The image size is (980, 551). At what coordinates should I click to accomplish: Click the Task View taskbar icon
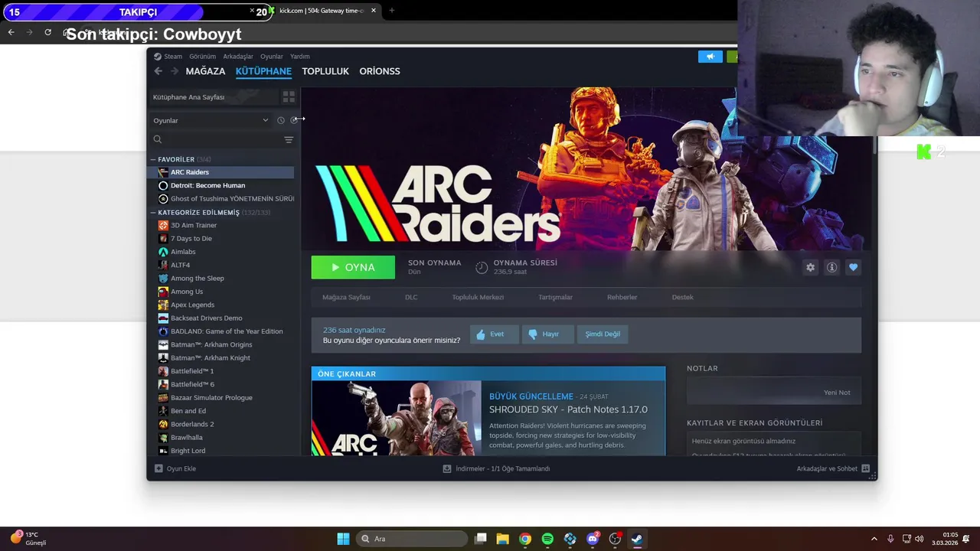[x=481, y=539]
